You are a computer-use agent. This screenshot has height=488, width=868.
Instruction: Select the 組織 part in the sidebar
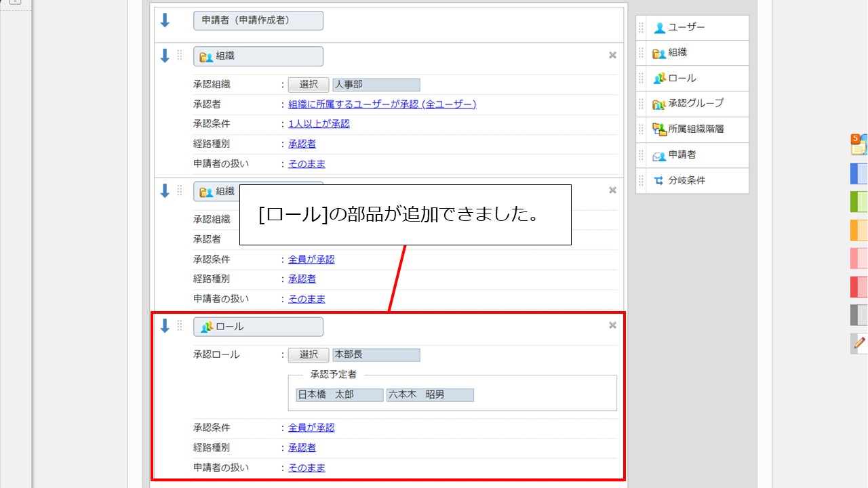(678, 53)
